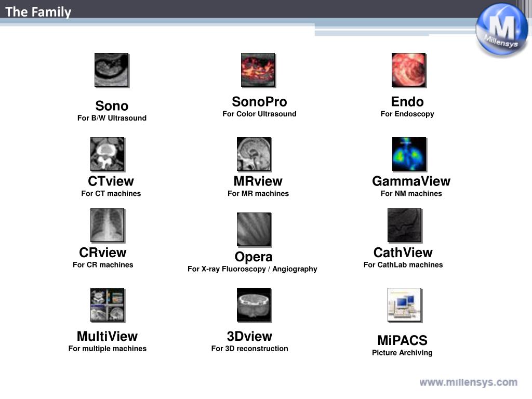
Task: Click the 'MultiView' heading text
Action: coord(107,336)
